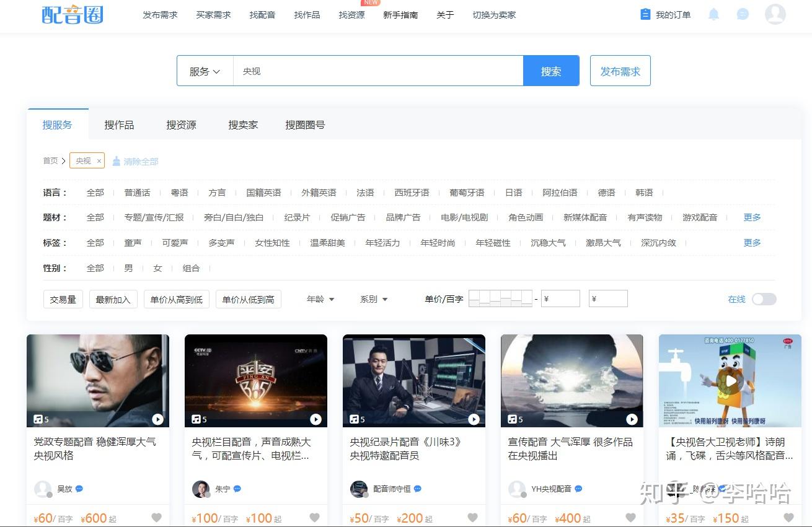Open the chat messages icon
812x527 pixels.
pyautogui.click(x=743, y=14)
